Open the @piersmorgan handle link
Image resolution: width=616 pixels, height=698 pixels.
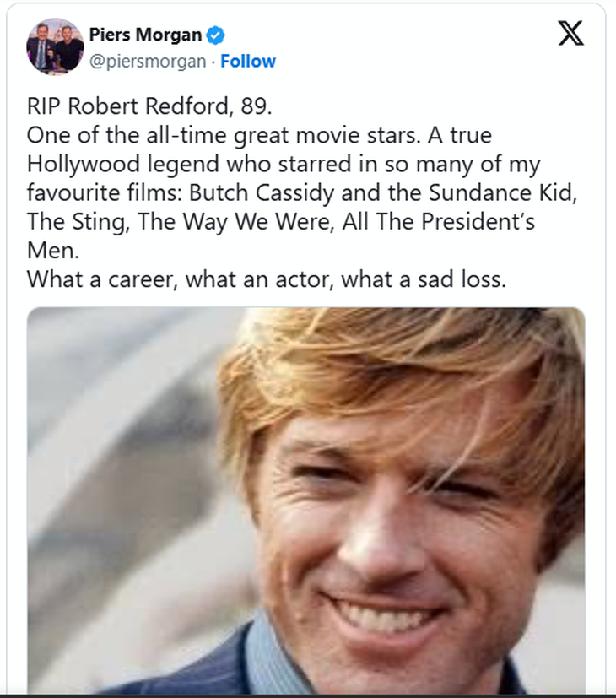point(148,61)
